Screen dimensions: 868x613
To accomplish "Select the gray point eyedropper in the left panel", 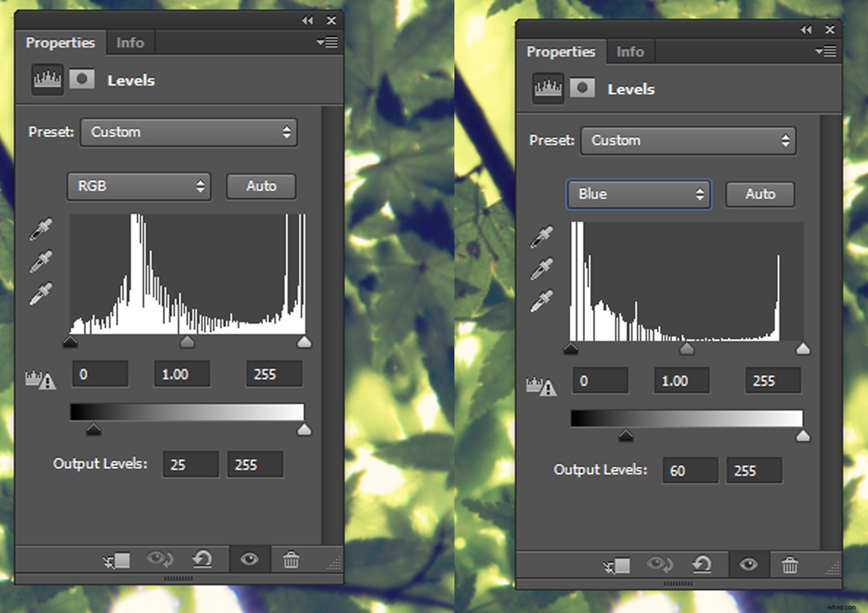I will [x=41, y=261].
